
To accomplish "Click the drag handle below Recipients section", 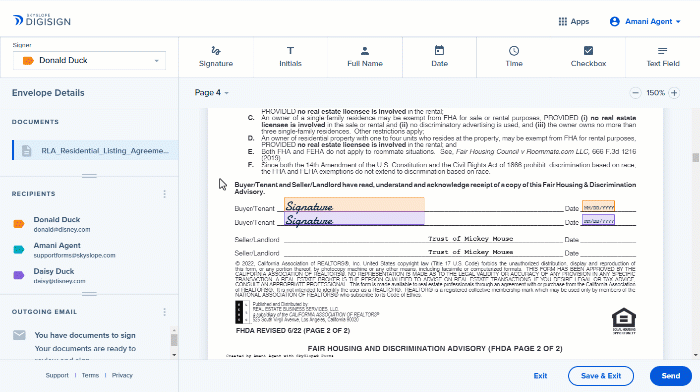I will coord(89,294).
